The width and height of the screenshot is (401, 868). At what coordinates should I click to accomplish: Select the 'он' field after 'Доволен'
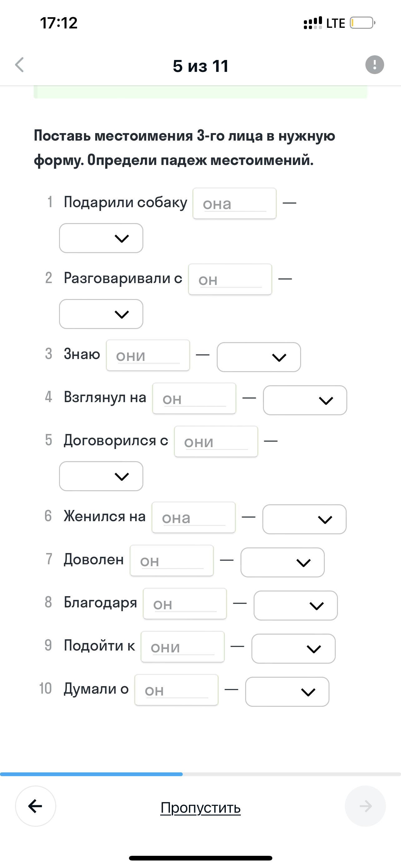[172, 561]
